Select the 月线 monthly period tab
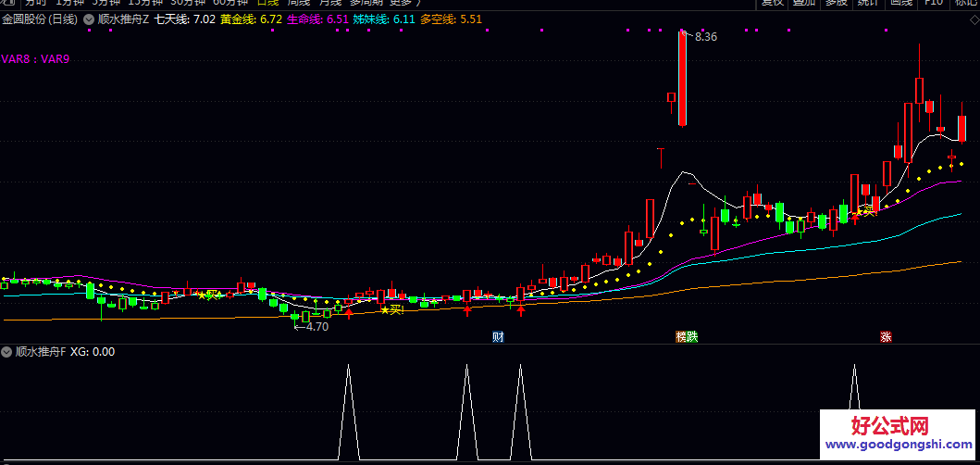This screenshot has height=465, width=980. click(330, 3)
